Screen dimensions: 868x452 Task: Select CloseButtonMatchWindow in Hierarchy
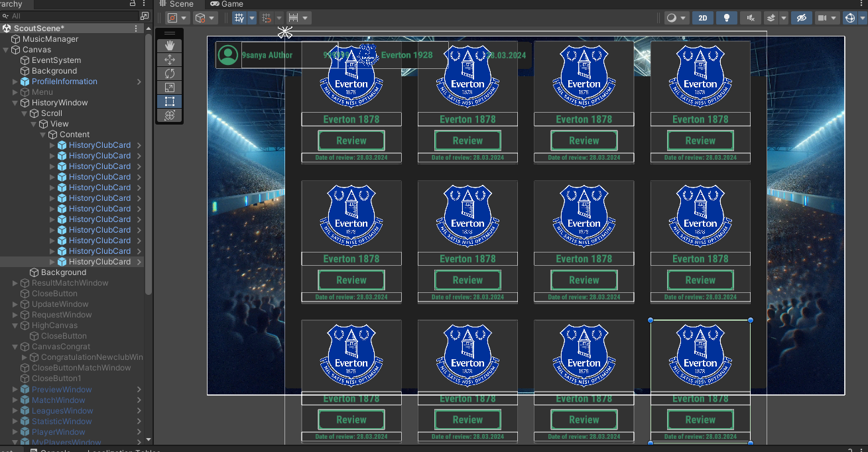coord(82,368)
